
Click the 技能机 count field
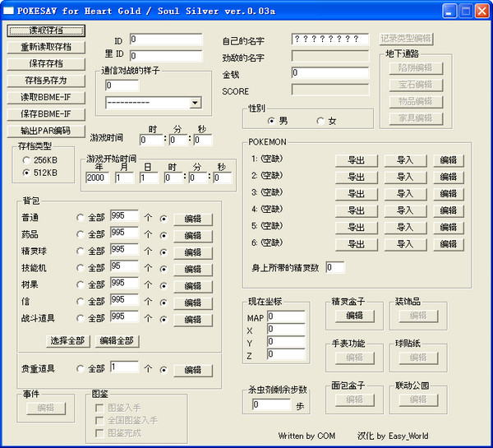[x=125, y=267]
